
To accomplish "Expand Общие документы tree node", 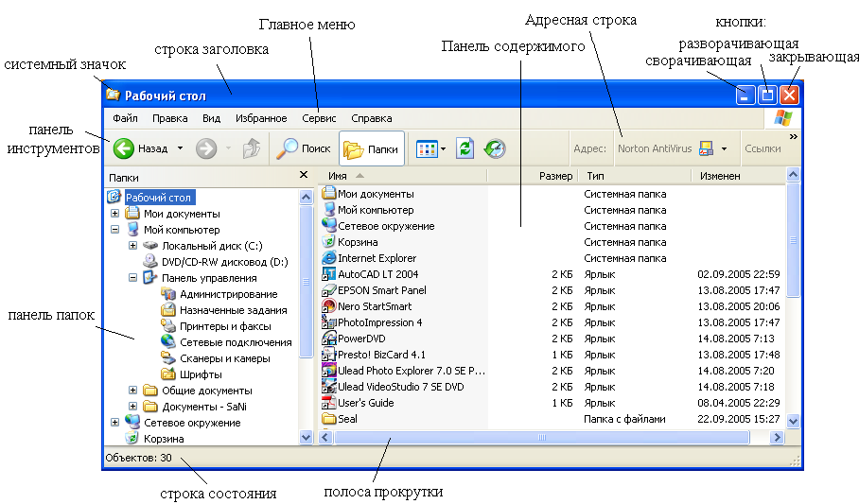I will (x=132, y=390).
